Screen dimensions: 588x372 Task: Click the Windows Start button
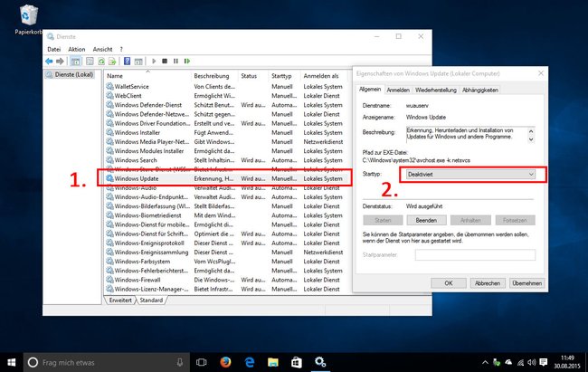click(12, 362)
